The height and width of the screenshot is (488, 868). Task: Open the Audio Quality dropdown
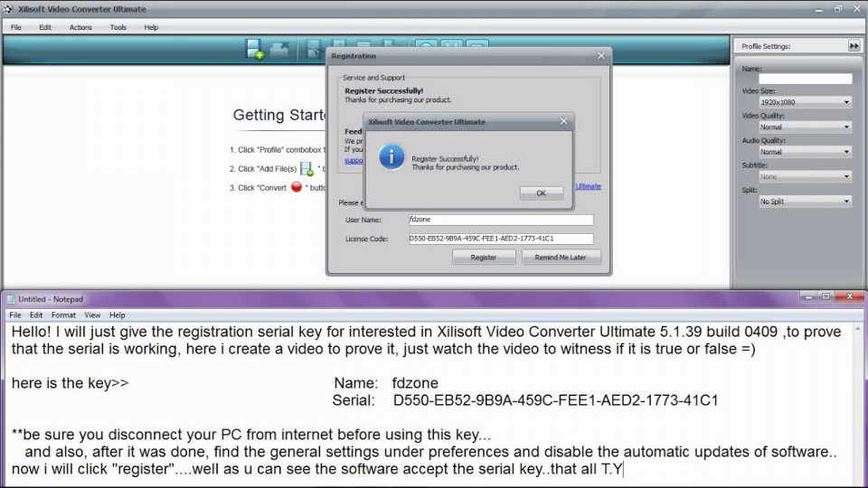tap(805, 152)
